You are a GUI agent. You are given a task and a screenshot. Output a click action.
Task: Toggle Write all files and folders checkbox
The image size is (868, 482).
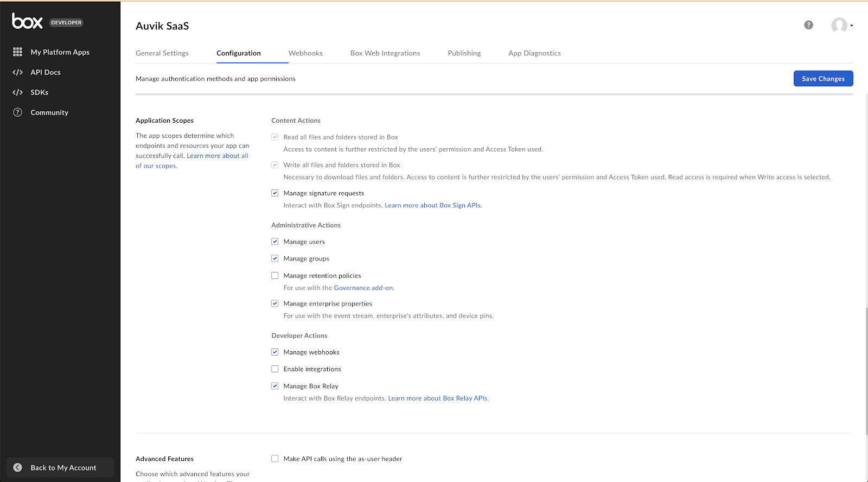point(275,164)
